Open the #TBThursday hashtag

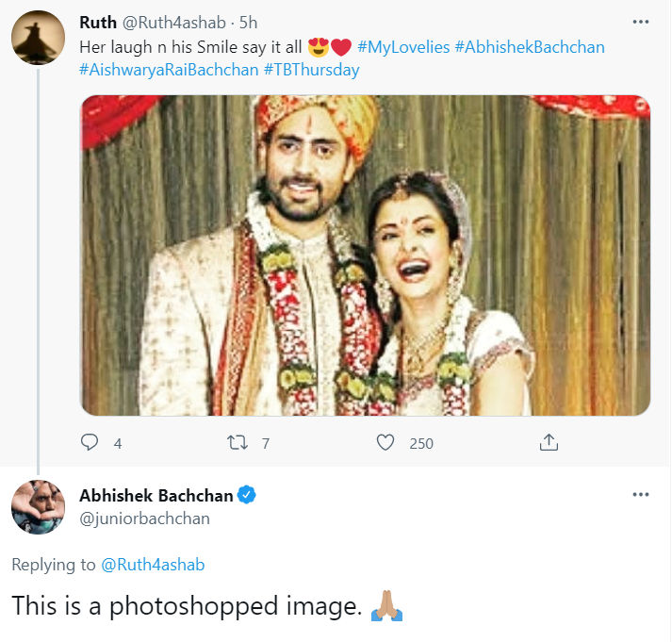(x=312, y=70)
